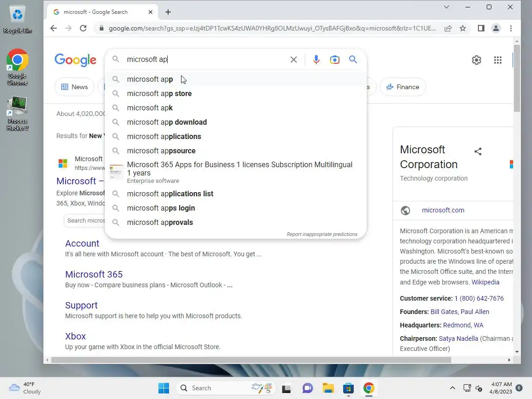
Task: Open weather widget 40°F Cloudy
Action: tap(25, 388)
